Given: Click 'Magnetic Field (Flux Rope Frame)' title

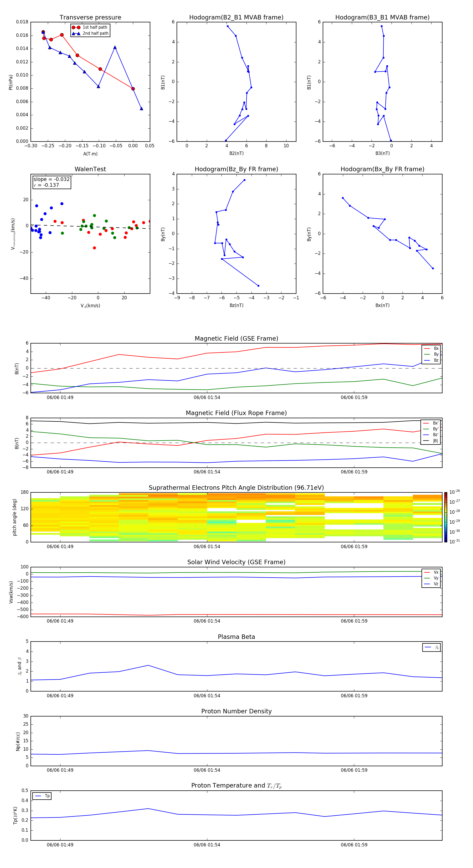Looking at the screenshot, I should [236, 413].
